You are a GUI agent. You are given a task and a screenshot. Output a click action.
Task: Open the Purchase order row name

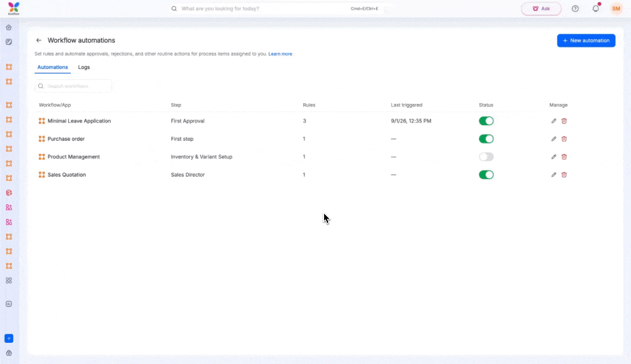(66, 139)
